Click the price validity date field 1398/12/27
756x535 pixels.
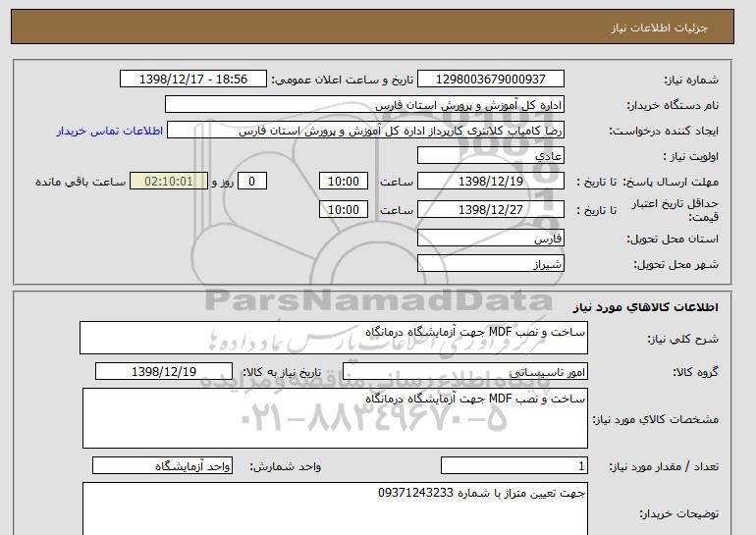click(490, 210)
